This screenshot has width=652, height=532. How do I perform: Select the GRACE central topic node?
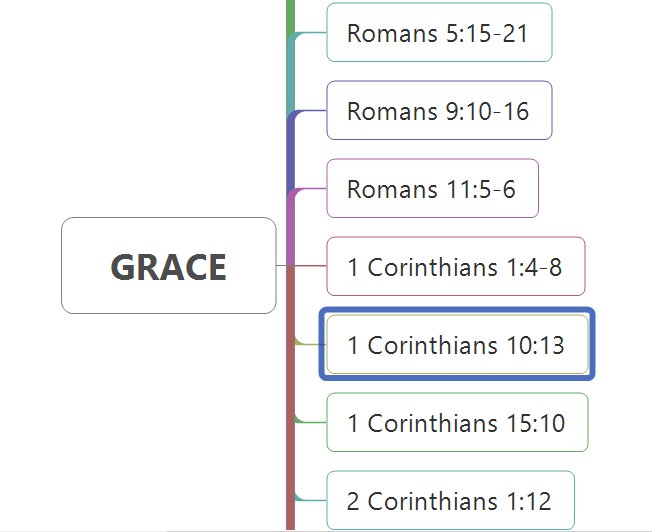(x=169, y=265)
